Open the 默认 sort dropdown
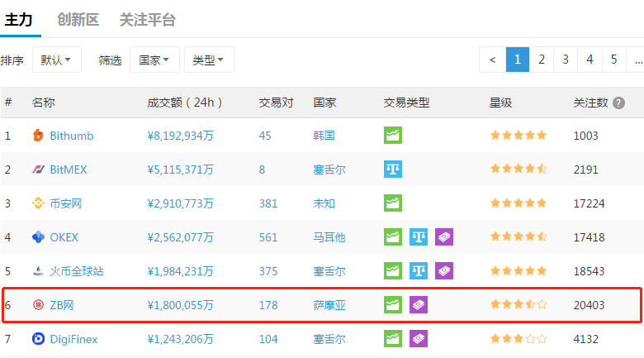The image size is (644, 358). pos(57,60)
